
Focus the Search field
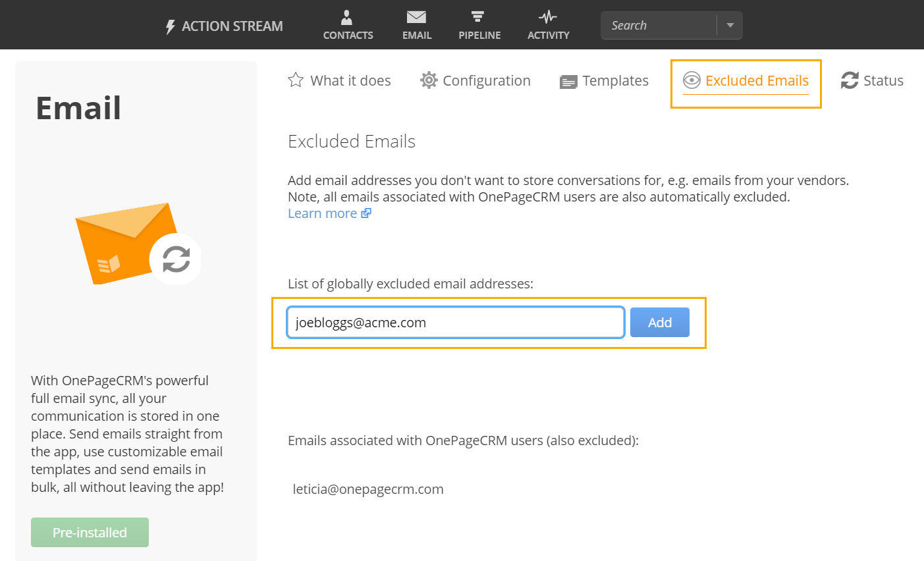pos(659,26)
